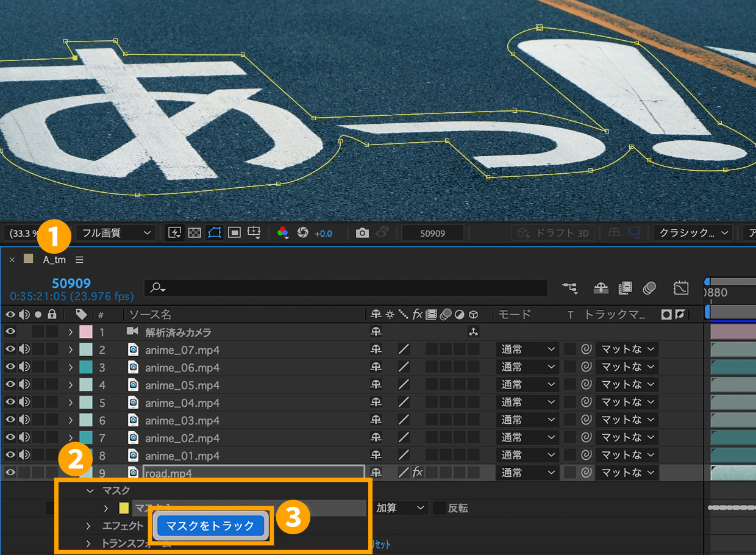Toggle the shy layers hide switch icon
Viewport: 756px width, 555px height.
click(x=601, y=287)
